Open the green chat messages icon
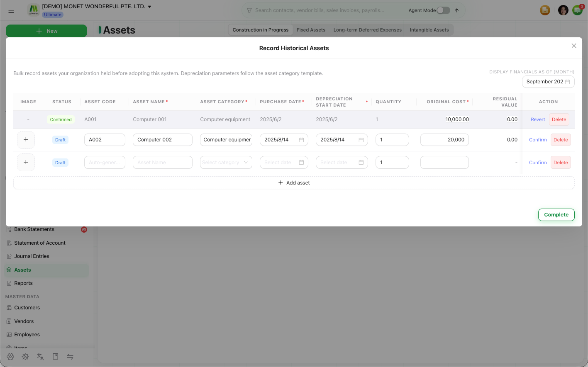This screenshot has height=367, width=588. click(577, 10)
